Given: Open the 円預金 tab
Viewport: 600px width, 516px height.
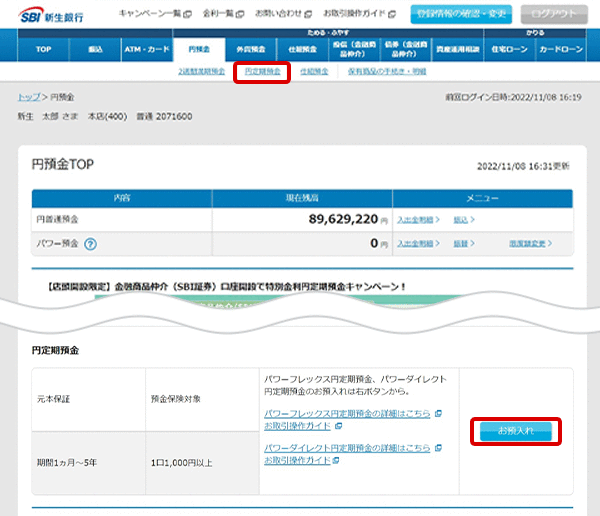Looking at the screenshot, I should coord(200,48).
